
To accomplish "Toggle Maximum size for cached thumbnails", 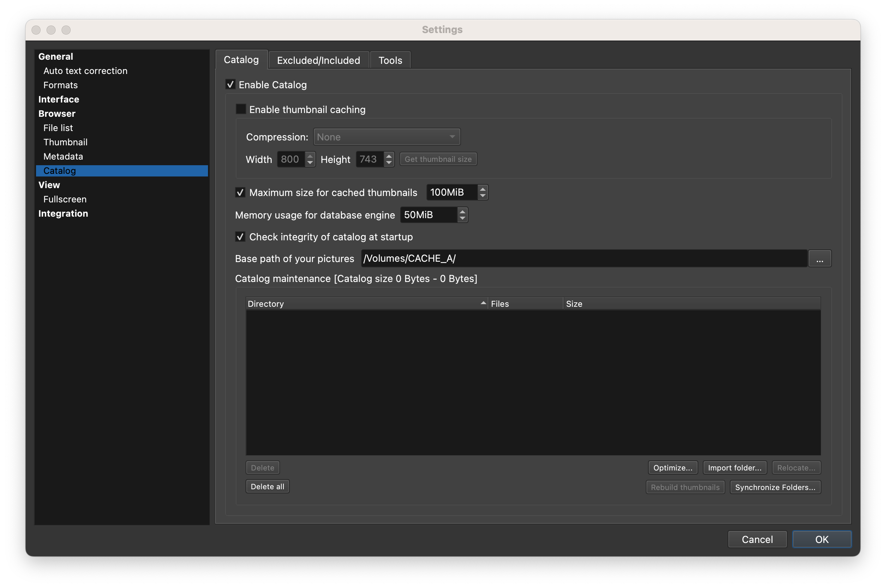I will tap(240, 193).
